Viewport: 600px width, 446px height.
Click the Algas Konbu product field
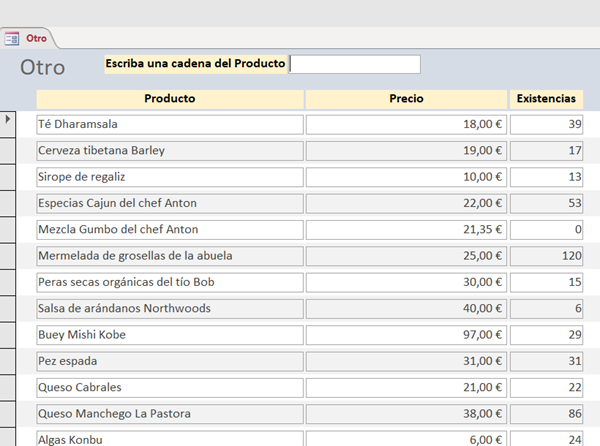[x=170, y=438]
